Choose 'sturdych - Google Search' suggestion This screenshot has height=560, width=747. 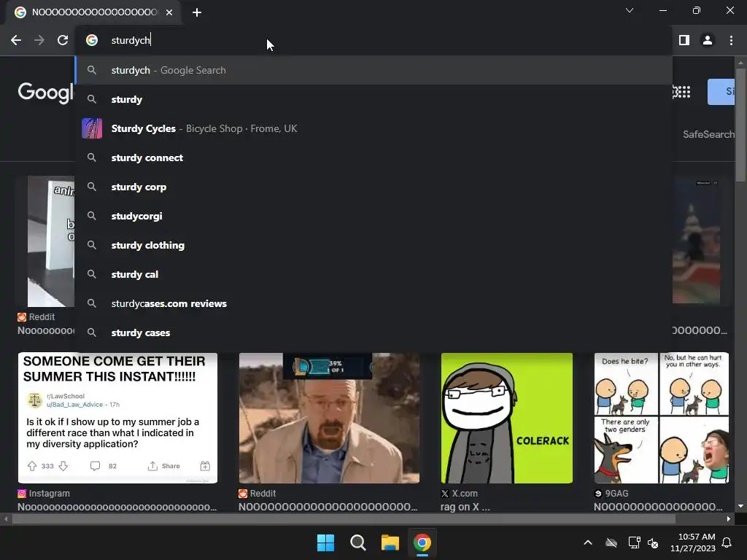(373, 70)
